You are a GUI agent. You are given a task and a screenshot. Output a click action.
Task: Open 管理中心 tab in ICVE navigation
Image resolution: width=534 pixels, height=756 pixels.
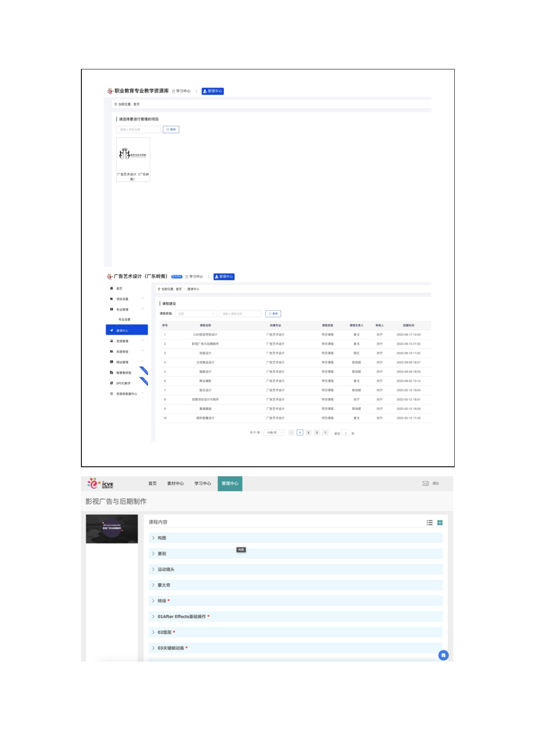230,484
